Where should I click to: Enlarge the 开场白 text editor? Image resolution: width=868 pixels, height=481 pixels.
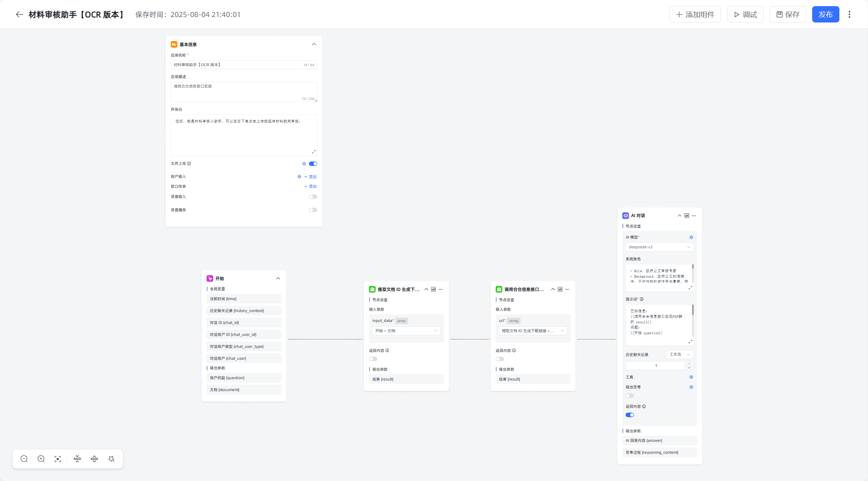coord(314,152)
